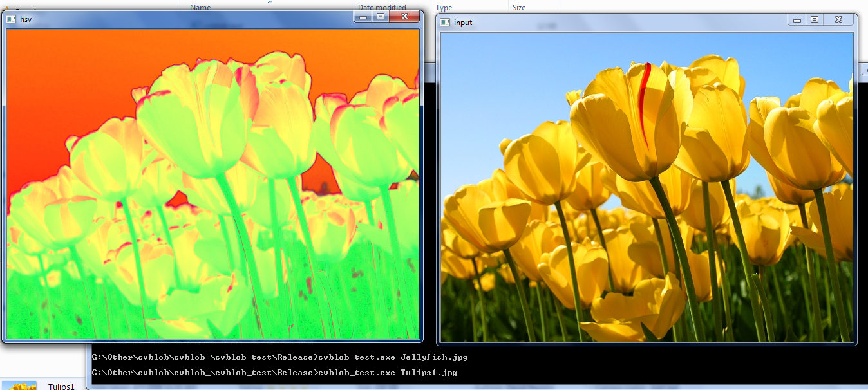Screen dimensions: 868x390
Task: Click the input window minimize icon
Action: pos(796,20)
